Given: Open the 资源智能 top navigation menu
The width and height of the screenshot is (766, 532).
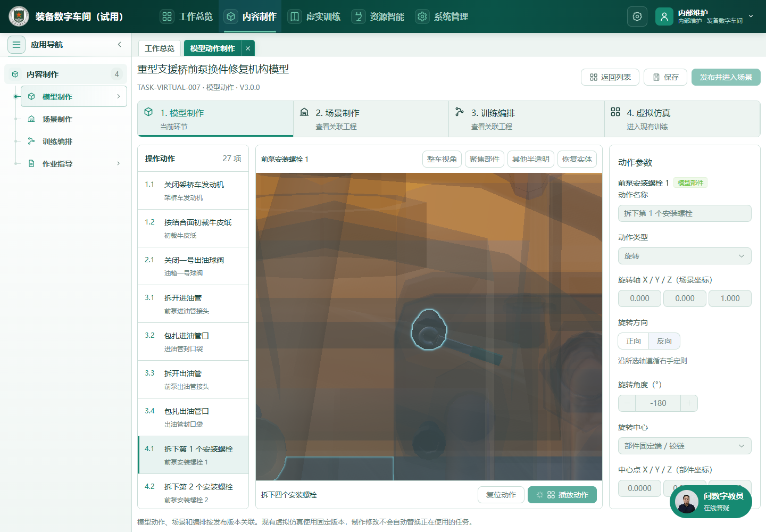Looking at the screenshot, I should 378,16.
